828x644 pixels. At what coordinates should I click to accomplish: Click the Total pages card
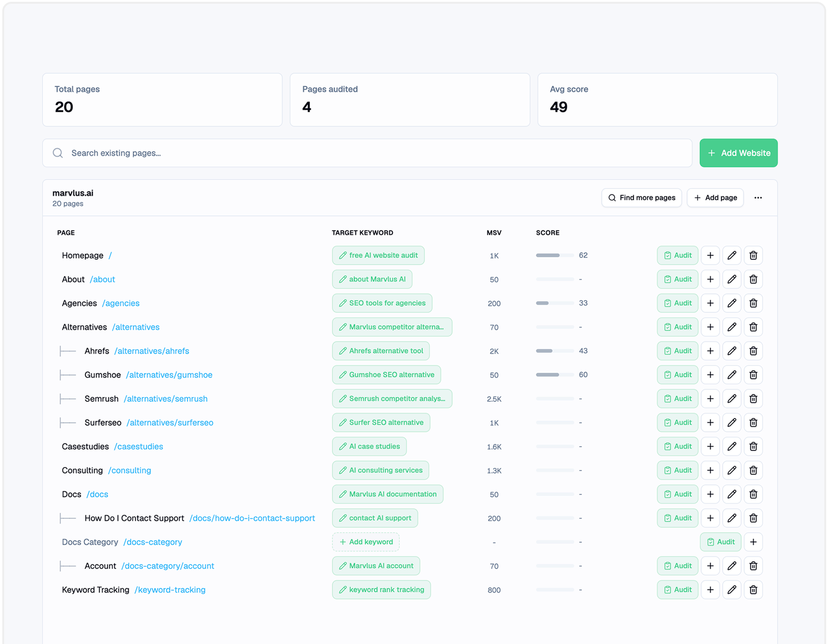coord(162,100)
